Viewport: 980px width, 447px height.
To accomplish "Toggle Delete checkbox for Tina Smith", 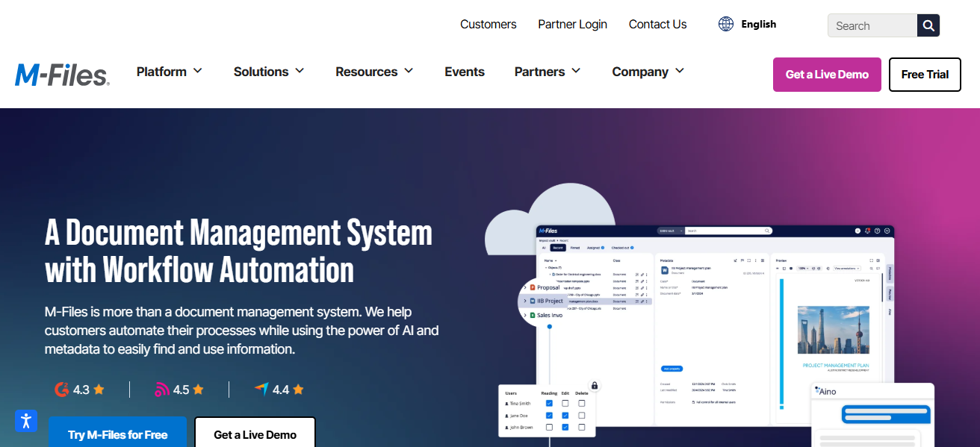I will click(582, 403).
